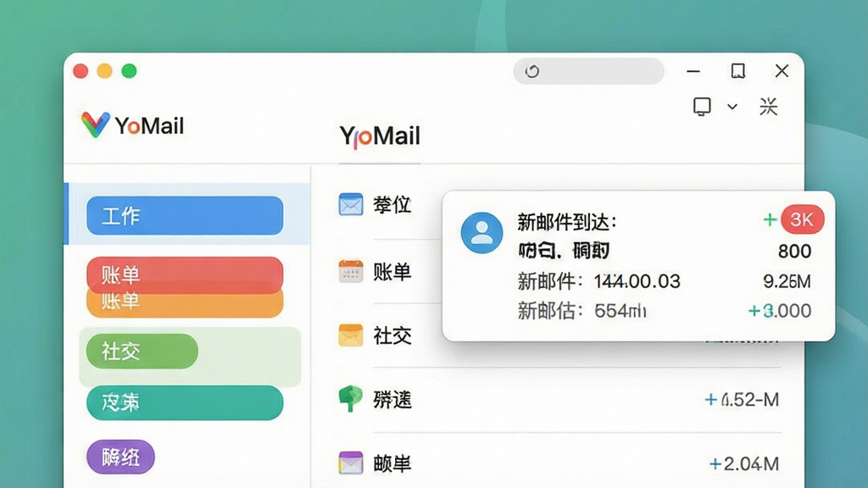Click the yellow macOS minimize dot
The width and height of the screenshot is (868, 488).
click(104, 71)
